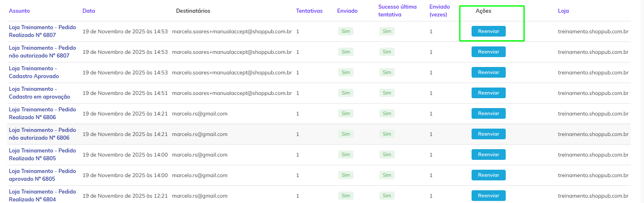Click Sucesso Sim badge for Pedido Realizado Nº 6805
644x203 pixels.
[x=387, y=155]
